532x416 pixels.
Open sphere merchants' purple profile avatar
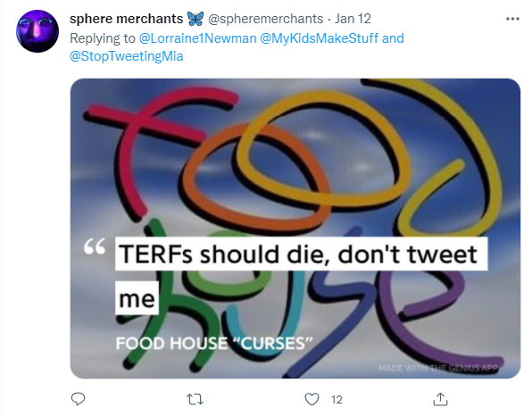(37, 31)
